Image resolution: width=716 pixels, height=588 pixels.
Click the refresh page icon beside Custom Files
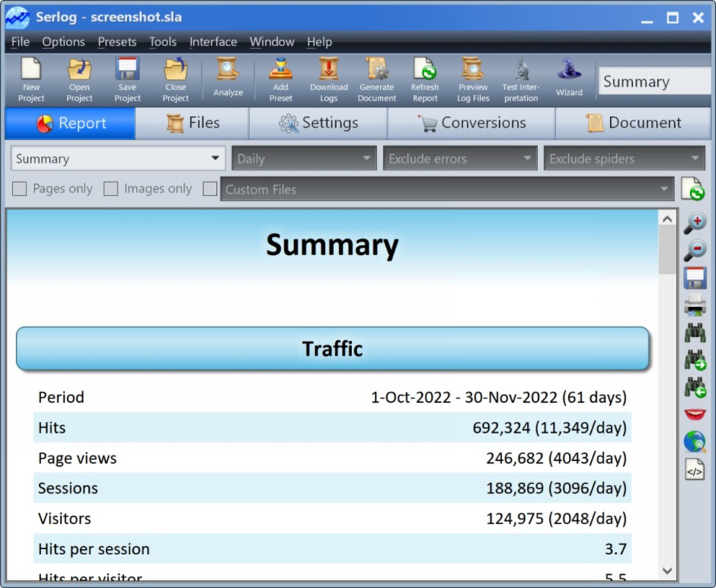692,189
